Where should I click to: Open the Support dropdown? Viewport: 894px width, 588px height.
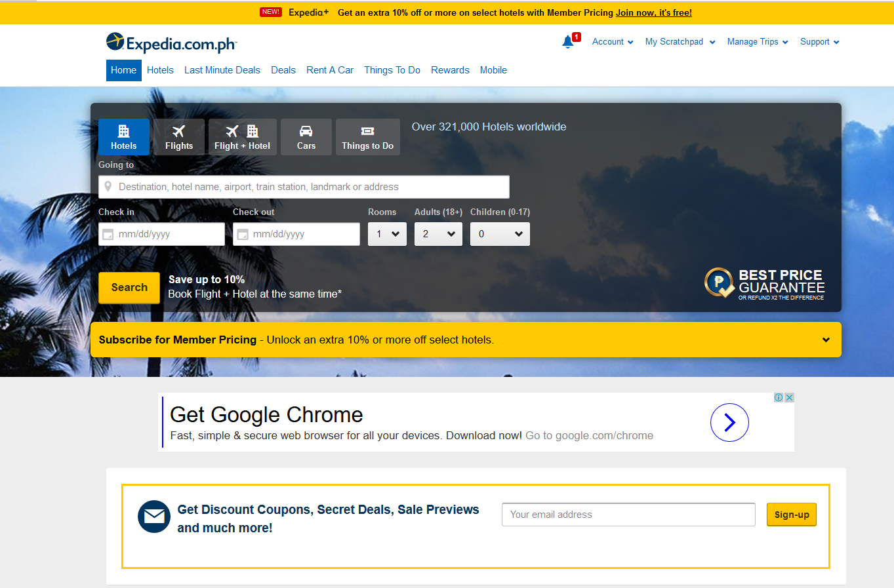pyautogui.click(x=820, y=42)
